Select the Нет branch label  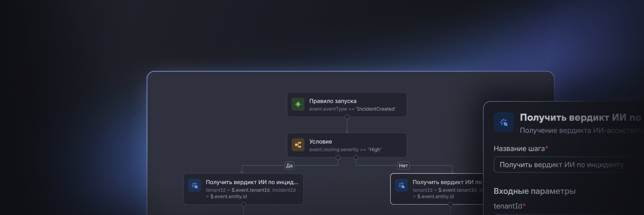click(x=403, y=166)
